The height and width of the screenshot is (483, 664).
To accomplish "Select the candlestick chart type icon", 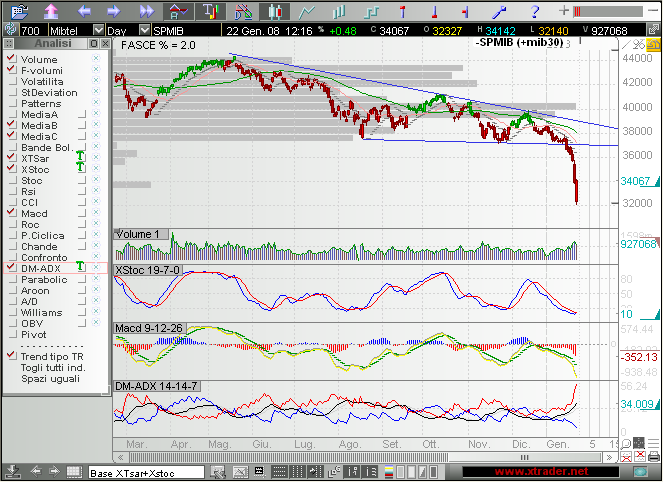I will 275,10.
